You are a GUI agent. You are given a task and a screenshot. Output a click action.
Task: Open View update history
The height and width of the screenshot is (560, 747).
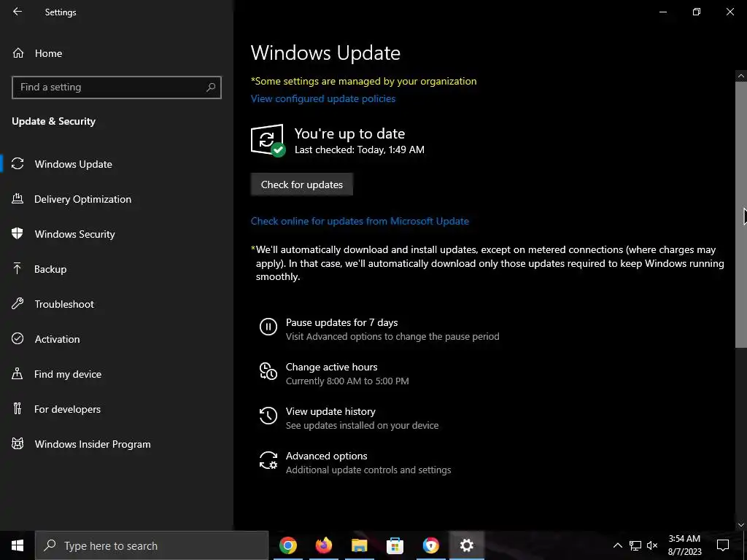[349, 418]
